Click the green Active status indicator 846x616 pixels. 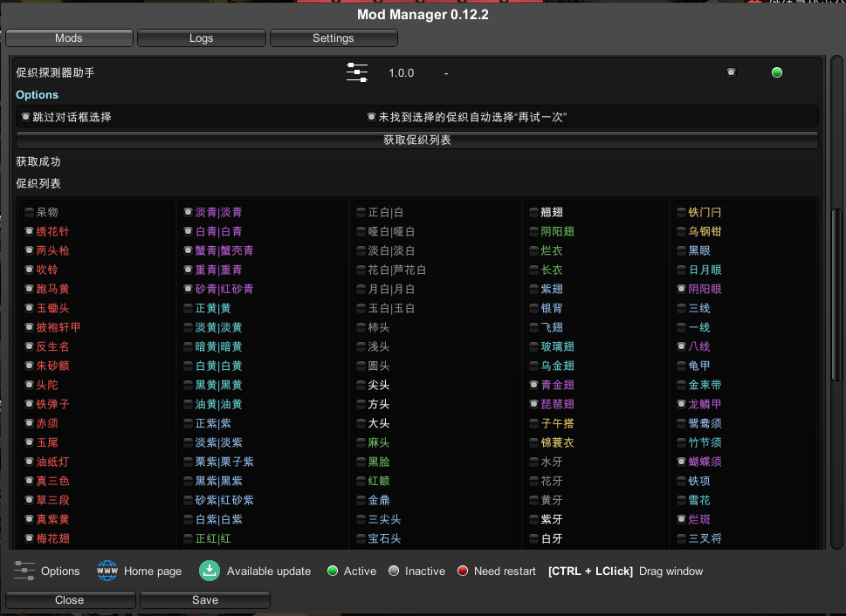pos(776,72)
